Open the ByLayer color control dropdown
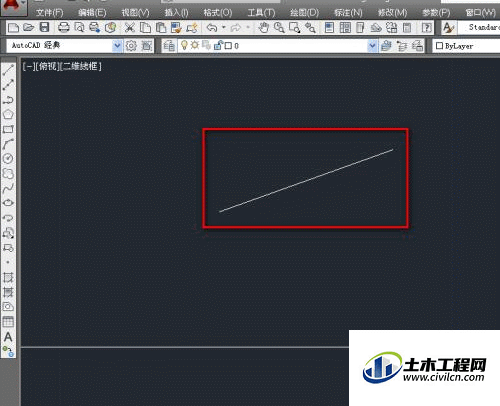This screenshot has height=406, width=500. (467, 46)
